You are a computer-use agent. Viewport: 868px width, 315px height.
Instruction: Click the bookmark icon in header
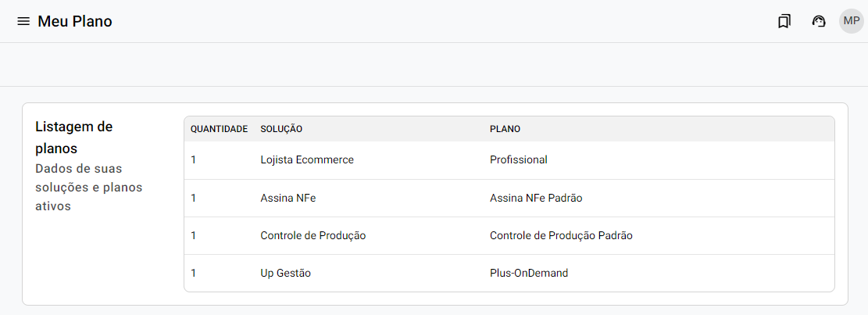[784, 22]
